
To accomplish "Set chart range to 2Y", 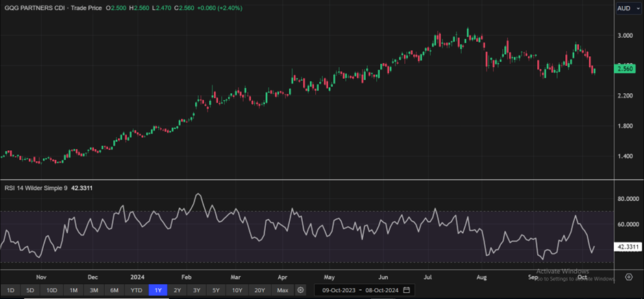I will (177, 290).
